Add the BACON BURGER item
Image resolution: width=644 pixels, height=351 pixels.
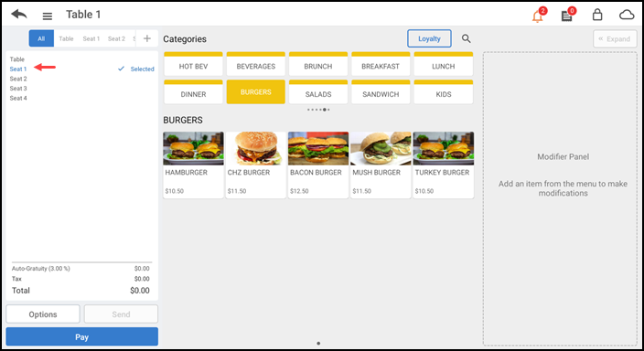point(318,165)
